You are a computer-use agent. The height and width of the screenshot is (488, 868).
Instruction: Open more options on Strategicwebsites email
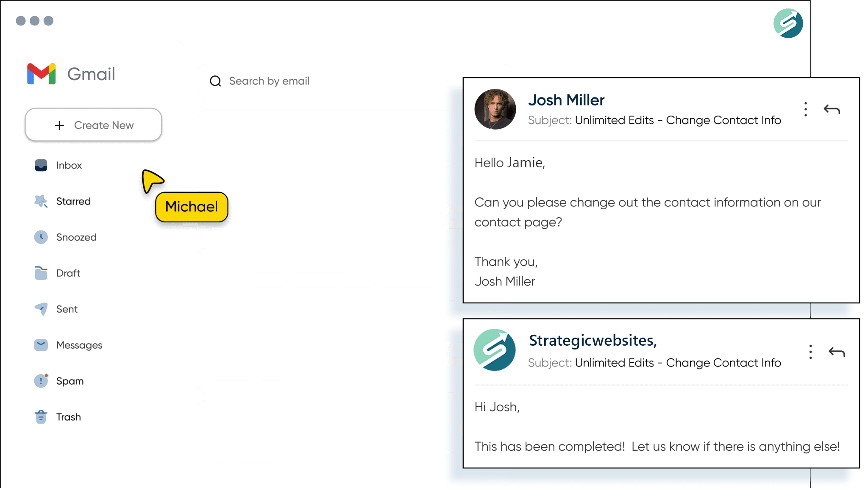pos(810,352)
